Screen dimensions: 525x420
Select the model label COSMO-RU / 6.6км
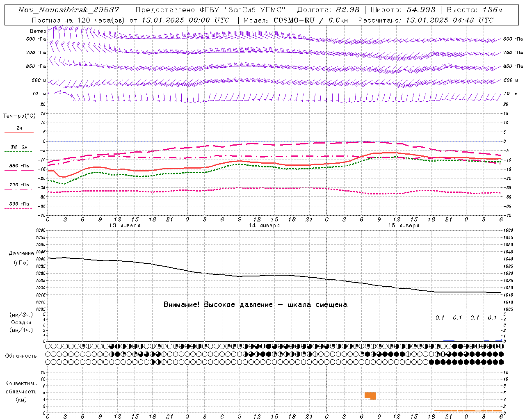310,20
